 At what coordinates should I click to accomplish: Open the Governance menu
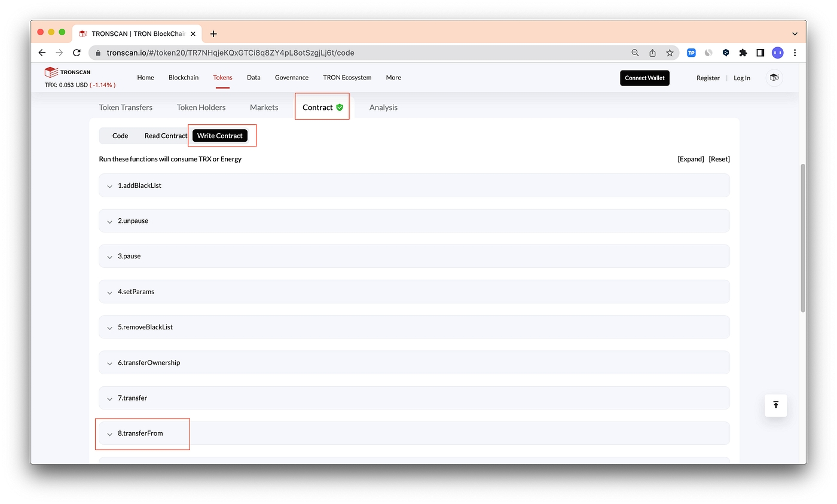(x=291, y=78)
